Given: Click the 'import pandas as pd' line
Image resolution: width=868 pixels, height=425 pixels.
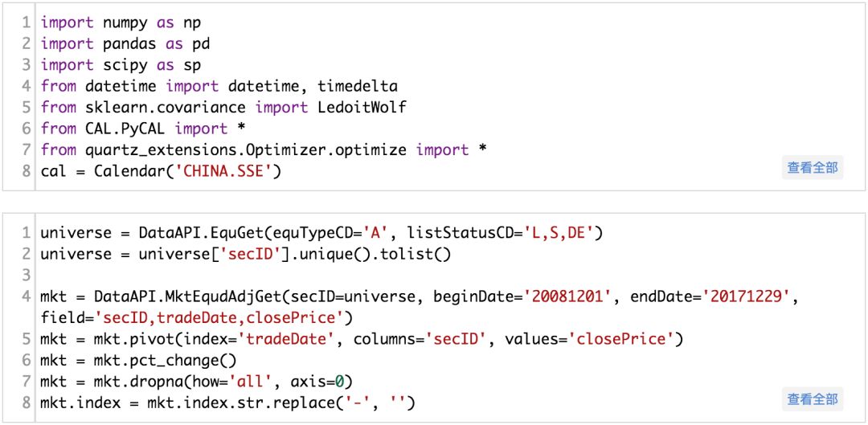Looking at the screenshot, I should [x=125, y=44].
